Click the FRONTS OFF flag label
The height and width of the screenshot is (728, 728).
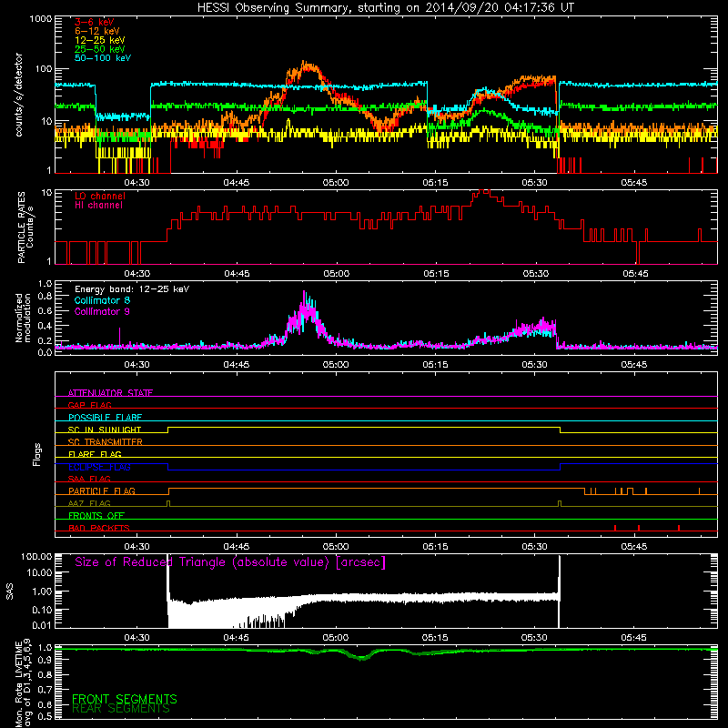click(x=96, y=515)
